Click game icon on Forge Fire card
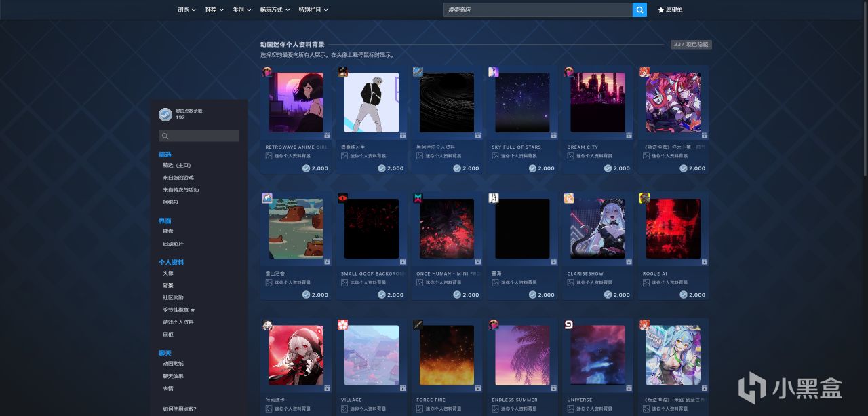868x416 pixels. [418, 324]
